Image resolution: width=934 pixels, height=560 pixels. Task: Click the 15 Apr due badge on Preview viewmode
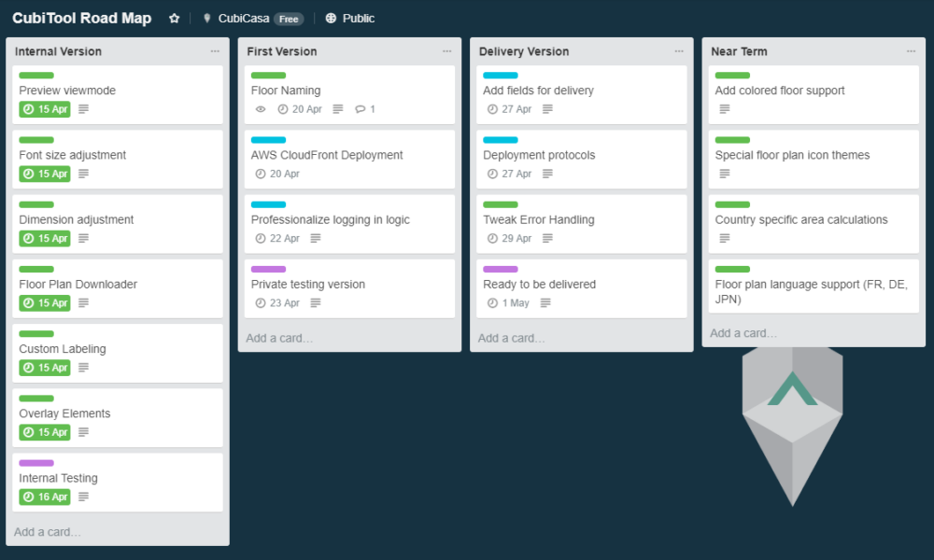[45, 109]
